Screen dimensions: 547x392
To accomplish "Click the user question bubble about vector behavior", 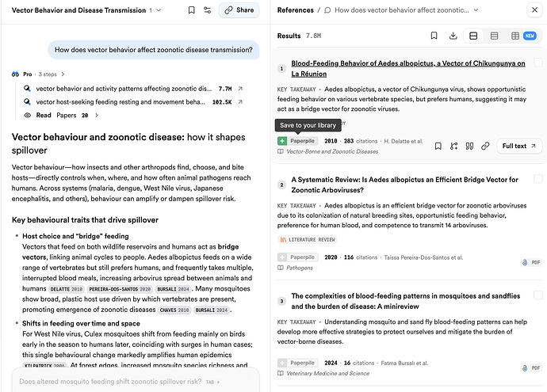I will 154,50.
